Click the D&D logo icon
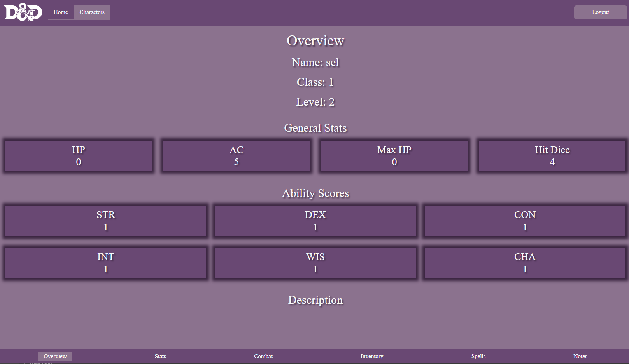Image resolution: width=629 pixels, height=364 pixels. click(23, 12)
